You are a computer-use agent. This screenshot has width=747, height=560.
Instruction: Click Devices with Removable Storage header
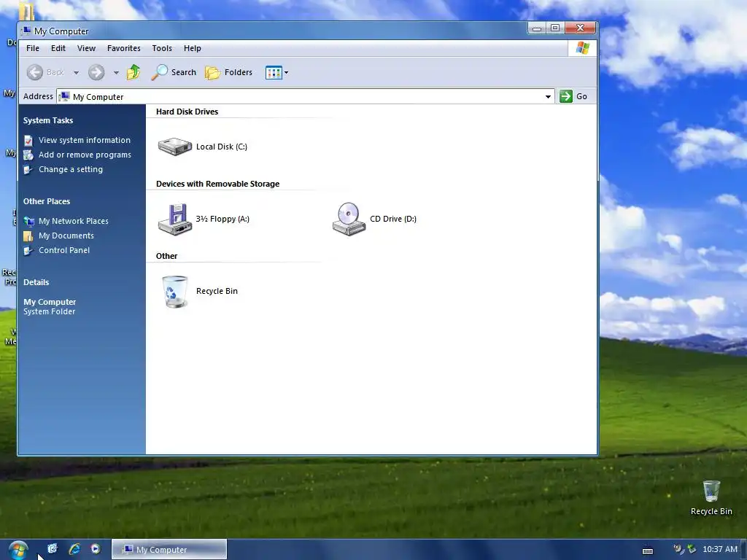click(217, 184)
